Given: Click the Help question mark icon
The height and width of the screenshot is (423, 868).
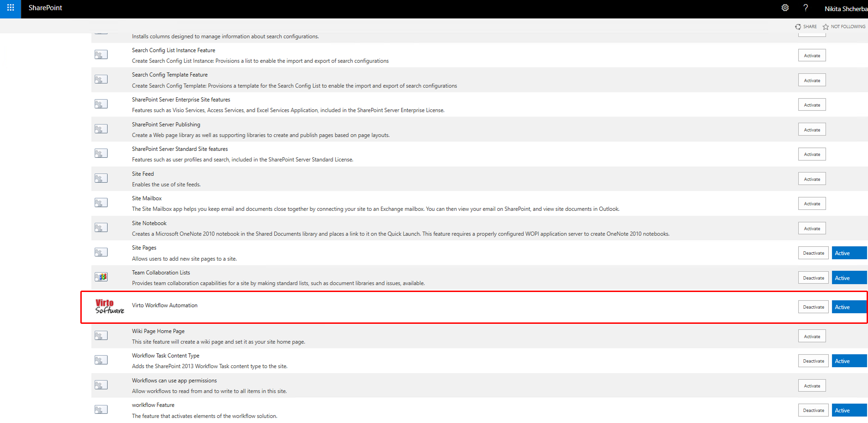Looking at the screenshot, I should coord(806,8).
